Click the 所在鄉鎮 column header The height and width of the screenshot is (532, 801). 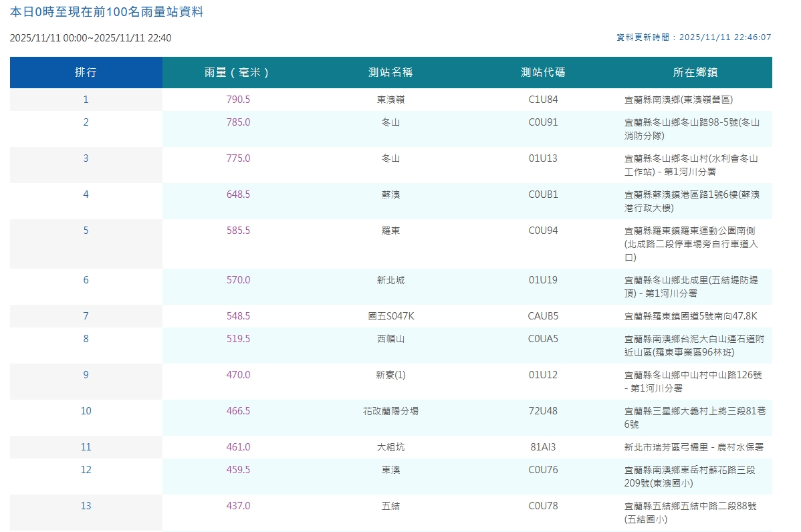695,72
